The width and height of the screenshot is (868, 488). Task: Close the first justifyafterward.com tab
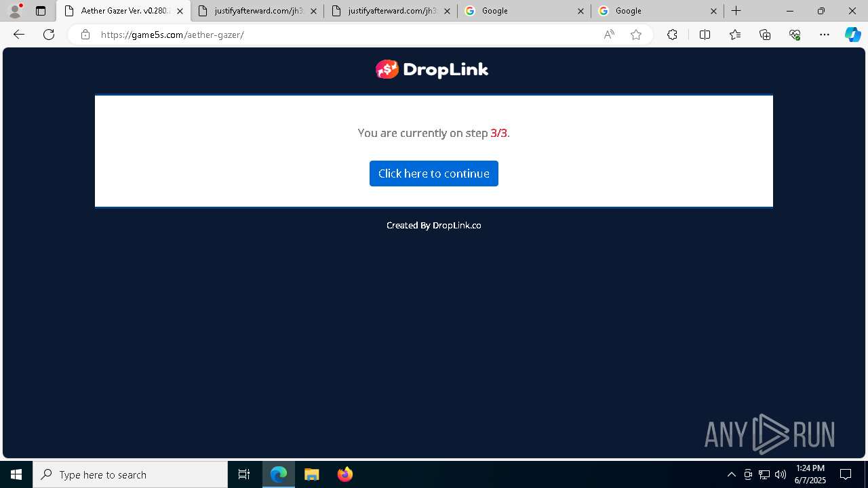click(313, 11)
